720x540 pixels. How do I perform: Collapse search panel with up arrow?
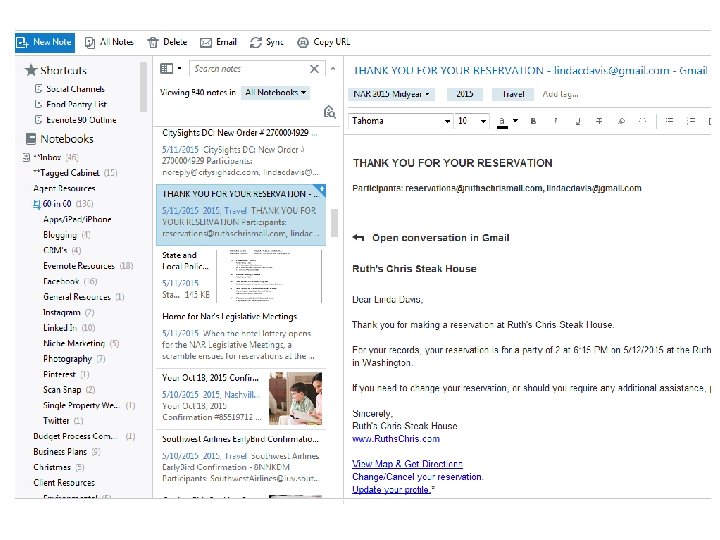[x=333, y=69]
